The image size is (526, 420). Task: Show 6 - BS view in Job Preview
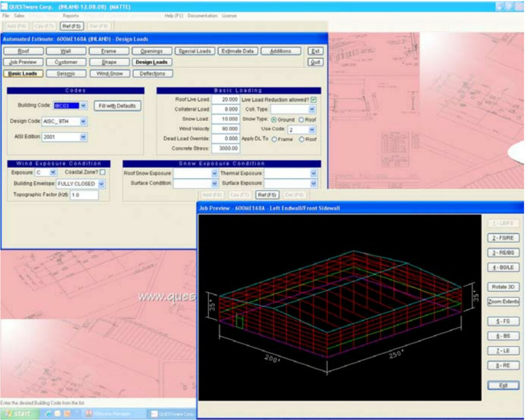[x=503, y=336]
